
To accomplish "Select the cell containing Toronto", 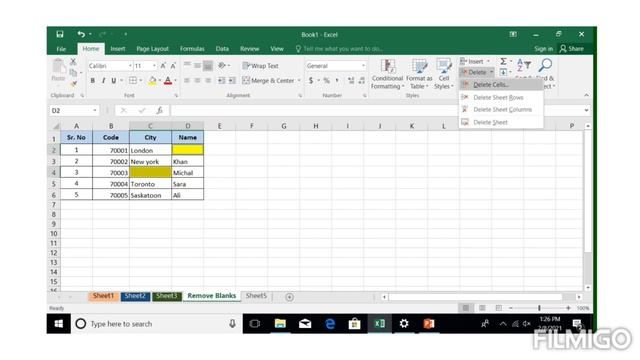I will [150, 184].
